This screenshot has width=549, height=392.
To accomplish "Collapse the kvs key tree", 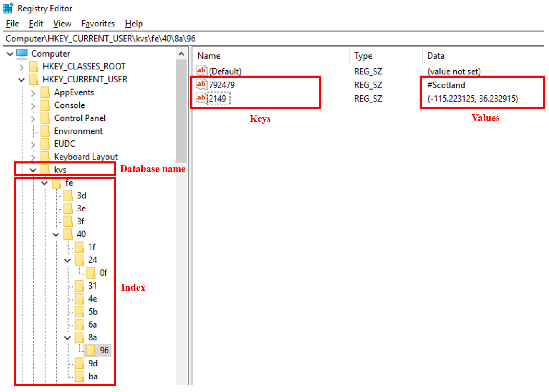I will (x=33, y=170).
